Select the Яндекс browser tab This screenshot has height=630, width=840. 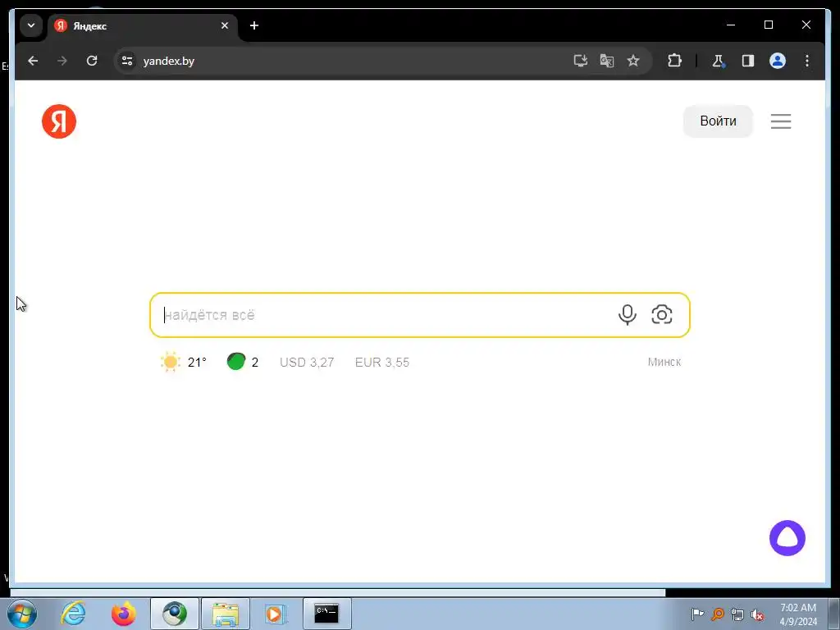pyautogui.click(x=143, y=25)
